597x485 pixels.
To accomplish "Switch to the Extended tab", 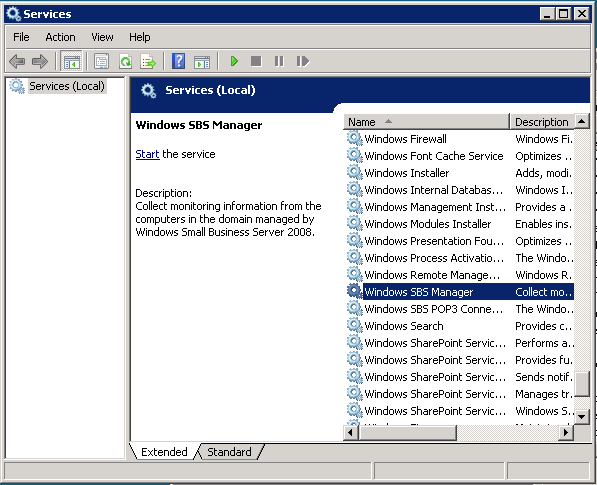I will [164, 452].
